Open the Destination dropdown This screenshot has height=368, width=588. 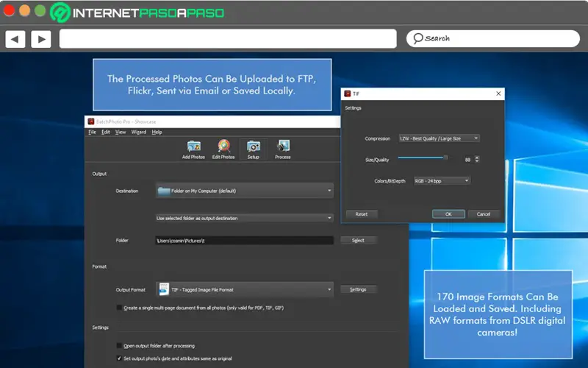pyautogui.click(x=245, y=191)
